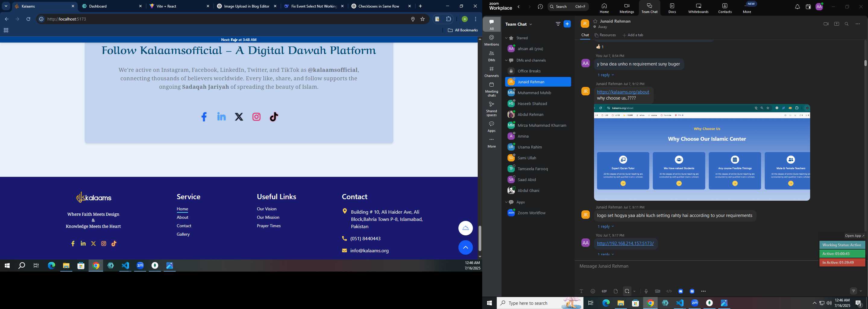The image size is (868, 309).
Task: Open the chat list filter icon
Action: (x=558, y=24)
